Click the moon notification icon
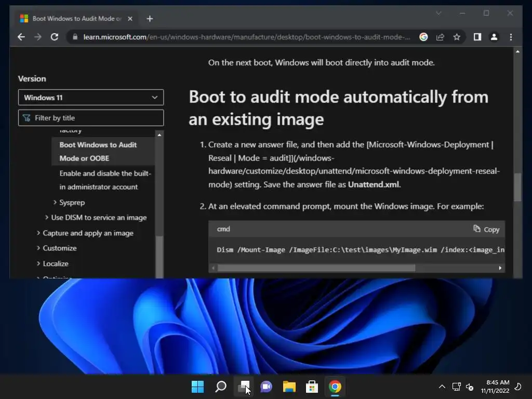Image resolution: width=532 pixels, height=399 pixels. click(x=518, y=387)
